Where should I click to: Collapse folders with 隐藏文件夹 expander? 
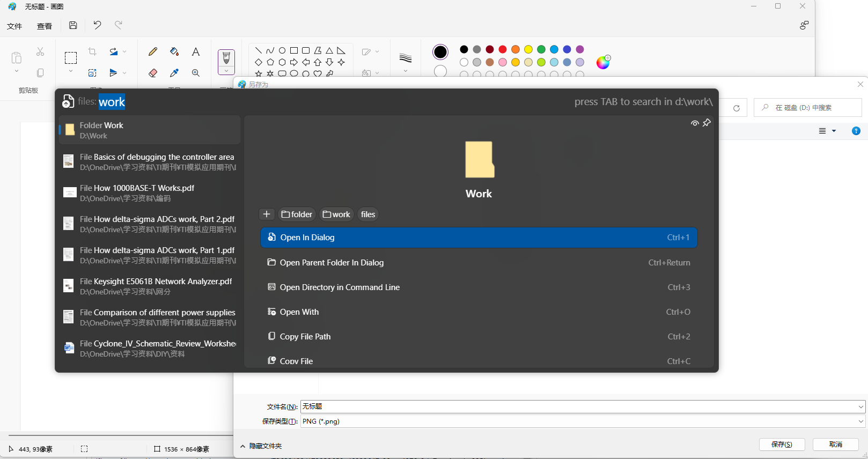click(x=261, y=446)
